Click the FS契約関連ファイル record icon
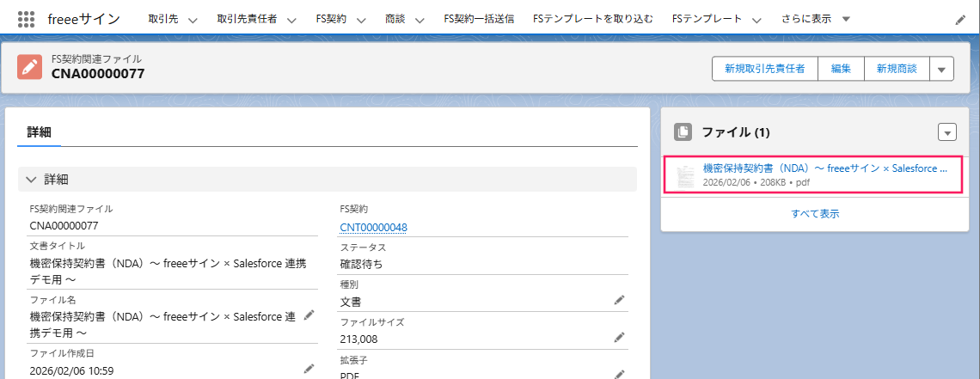The height and width of the screenshot is (379, 980). pos(29,67)
